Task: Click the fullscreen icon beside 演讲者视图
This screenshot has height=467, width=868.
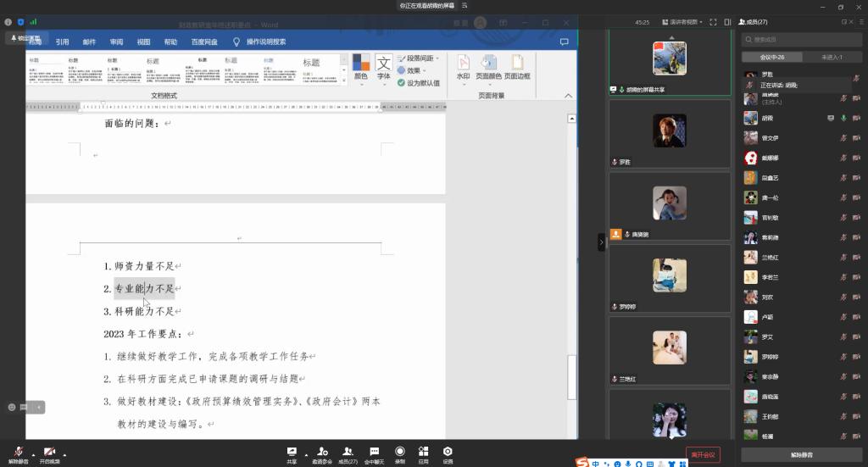Action: point(713,22)
